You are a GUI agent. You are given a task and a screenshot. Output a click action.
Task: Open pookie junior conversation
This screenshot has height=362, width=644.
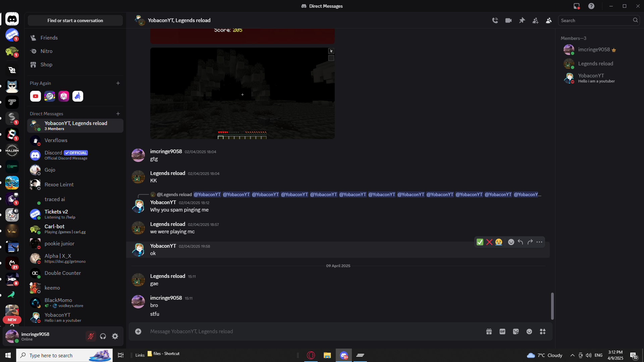[x=75, y=244]
